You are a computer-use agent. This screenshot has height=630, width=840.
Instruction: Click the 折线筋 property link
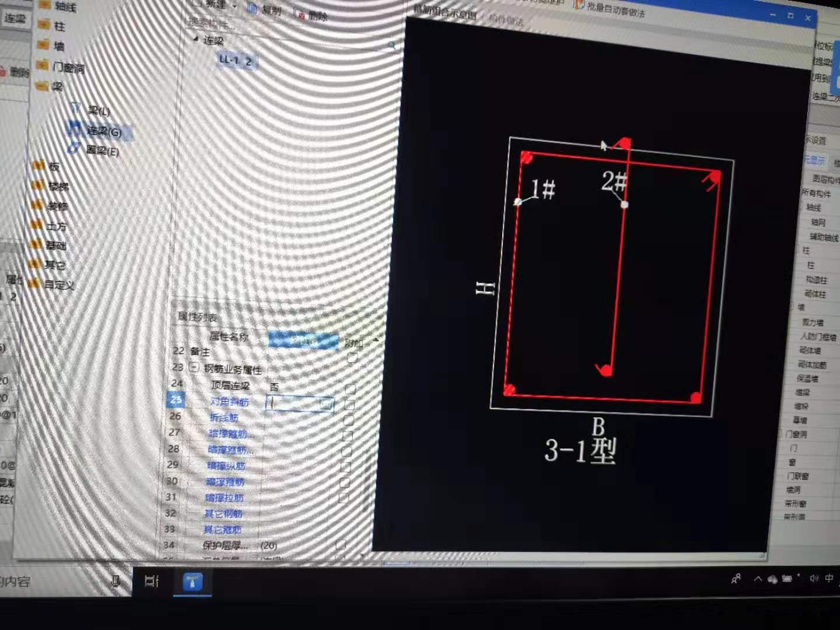[x=224, y=418]
